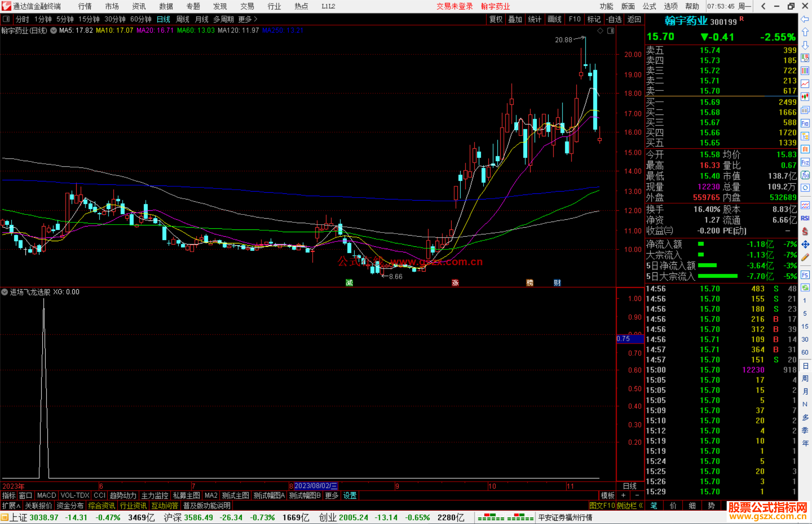812x524 pixels.
Task: Click the -自选 button
Action: pyautogui.click(x=614, y=19)
